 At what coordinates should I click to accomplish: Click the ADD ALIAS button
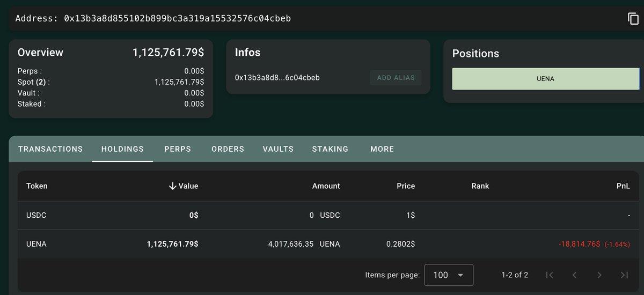pos(396,78)
